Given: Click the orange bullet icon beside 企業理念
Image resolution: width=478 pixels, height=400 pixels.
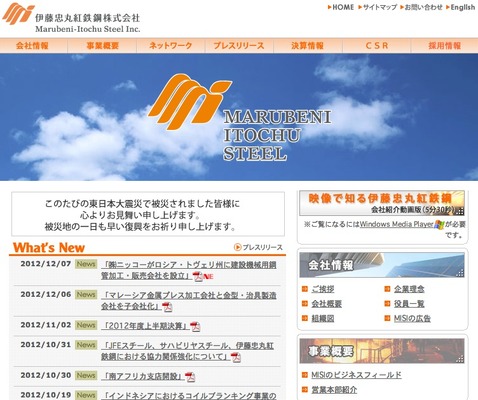Looking at the screenshot, I should [387, 289].
